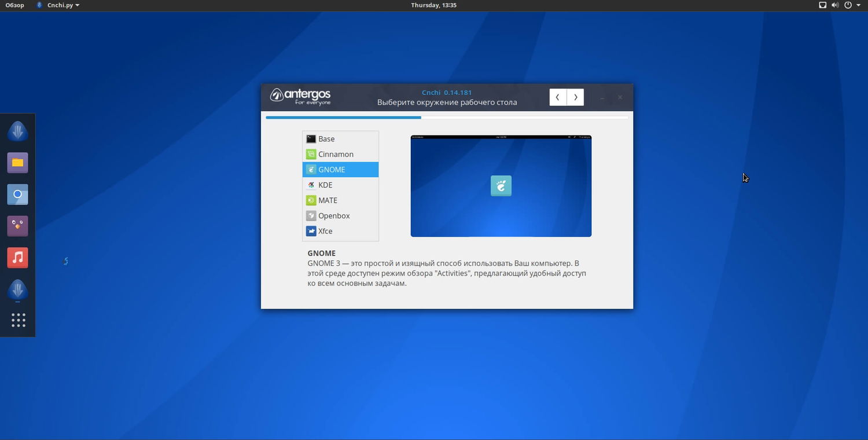Open the Обзор activities overview

(15, 5)
